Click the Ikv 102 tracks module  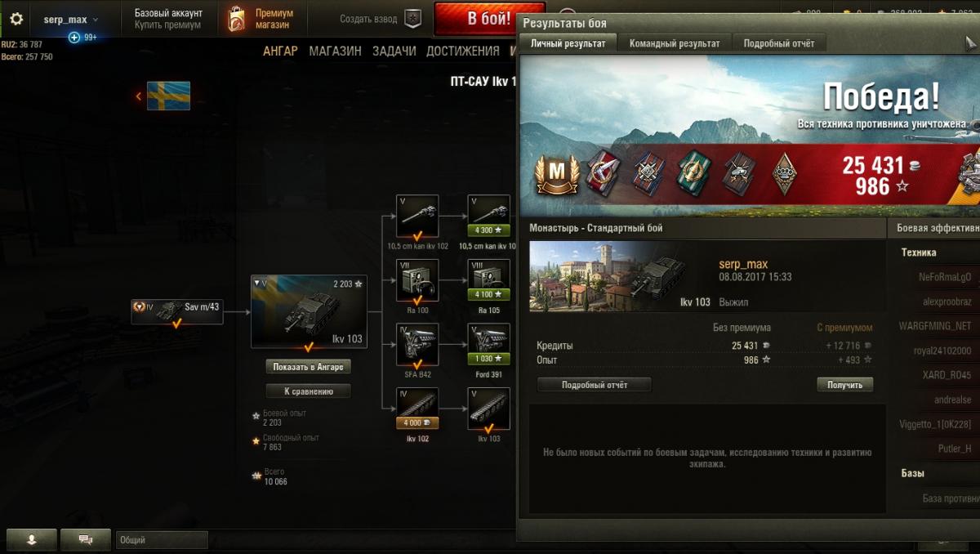[x=417, y=409]
